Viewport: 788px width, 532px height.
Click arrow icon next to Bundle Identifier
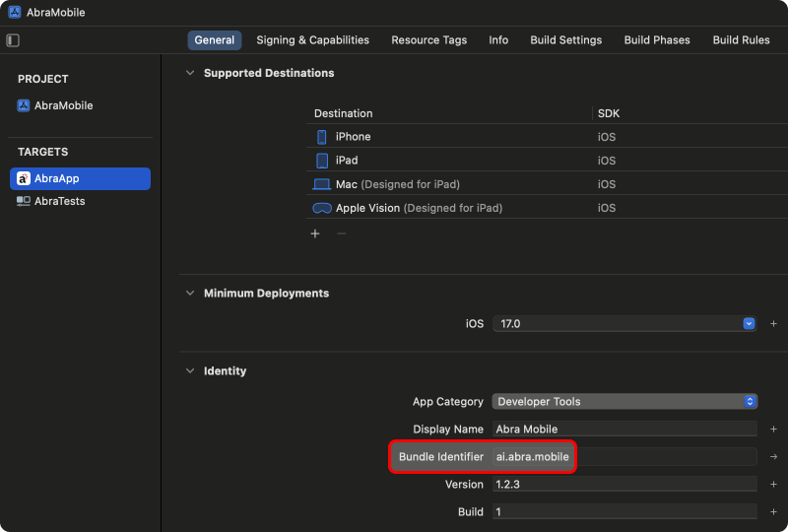[773, 456]
